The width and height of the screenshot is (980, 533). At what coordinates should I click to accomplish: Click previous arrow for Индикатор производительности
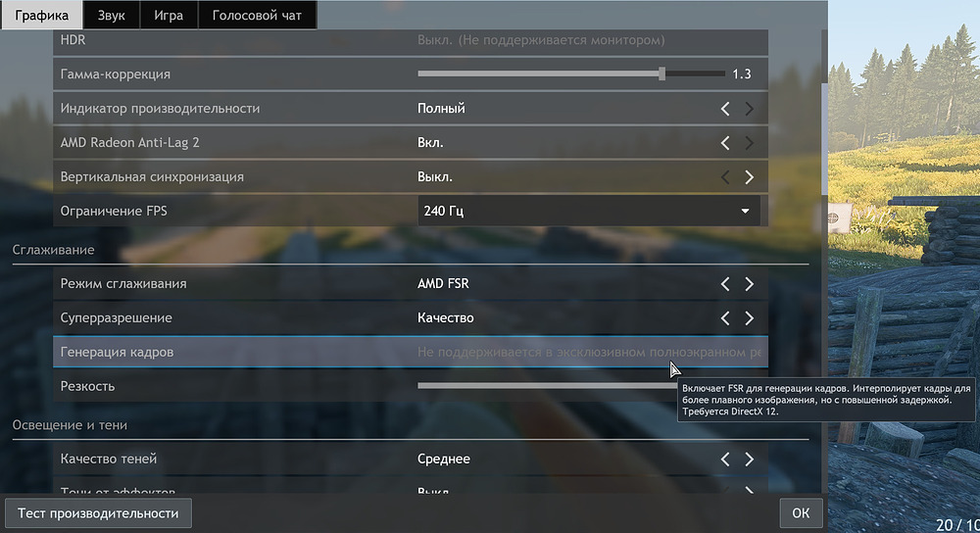725,109
